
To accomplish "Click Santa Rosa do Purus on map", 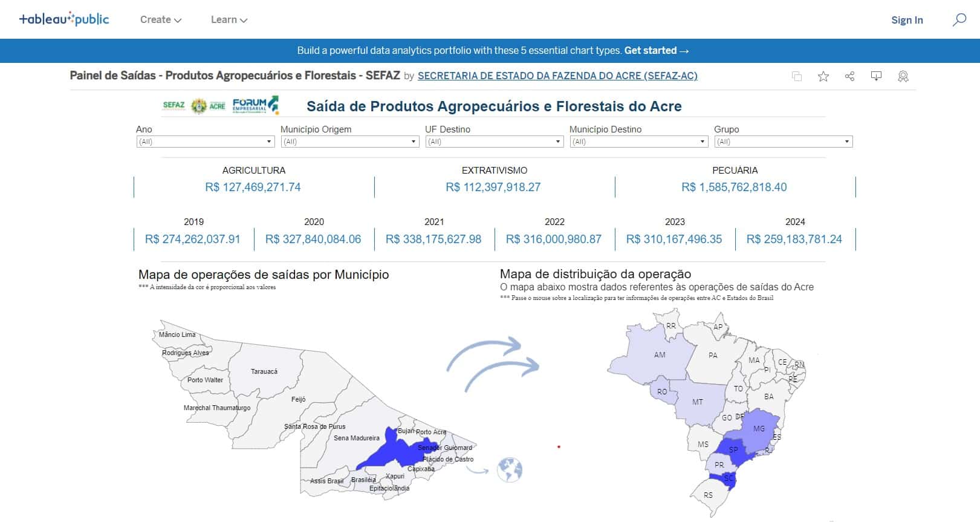I will coord(315,426).
